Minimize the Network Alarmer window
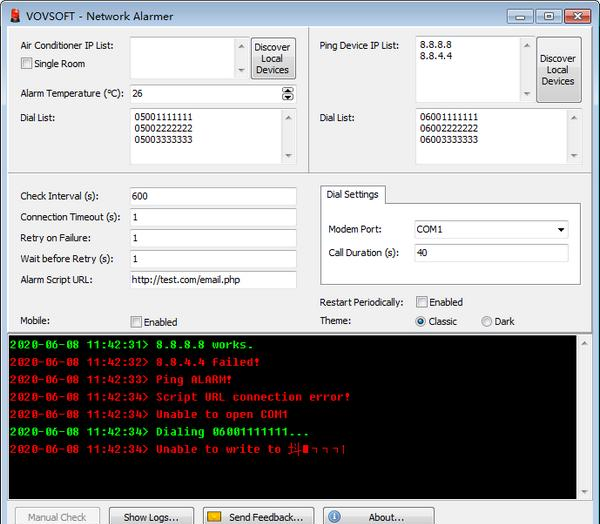This screenshot has width=600, height=524. [x=521, y=15]
